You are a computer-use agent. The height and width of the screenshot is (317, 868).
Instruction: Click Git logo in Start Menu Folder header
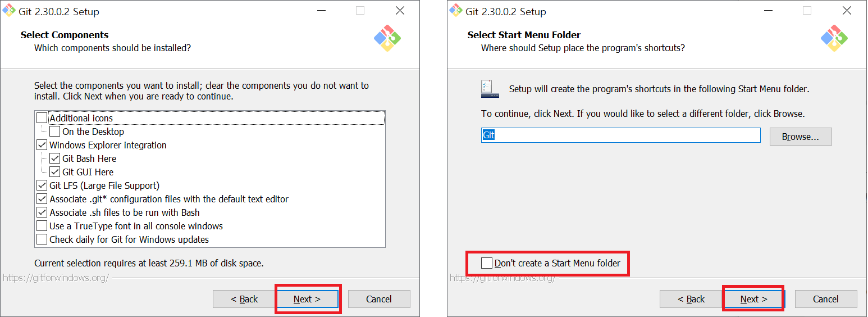click(x=834, y=38)
